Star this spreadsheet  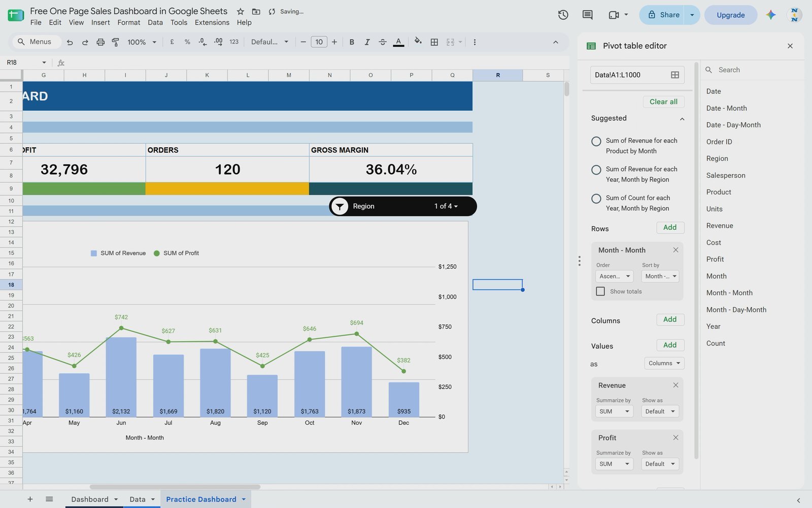point(241,12)
